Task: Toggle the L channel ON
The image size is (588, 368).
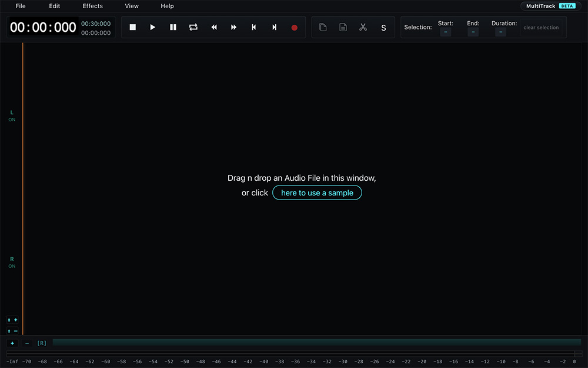Action: click(x=12, y=115)
